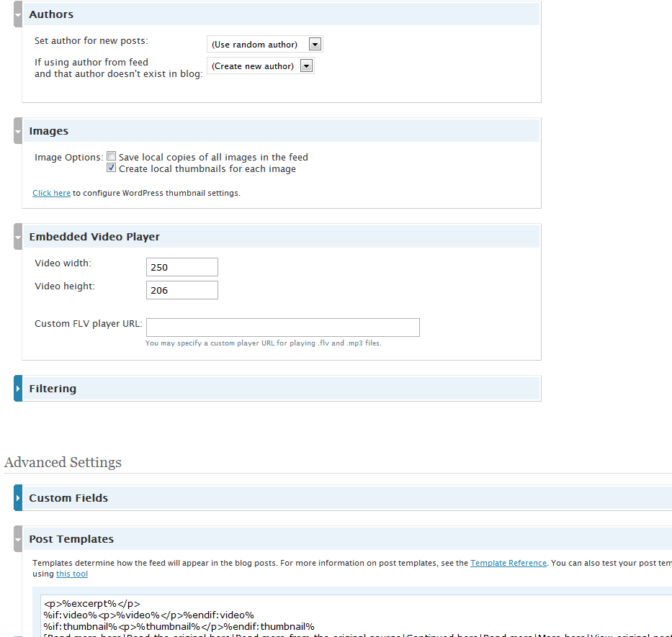
Task: Uncheck 'Create local thumbnails for each image'
Action: 111,168
